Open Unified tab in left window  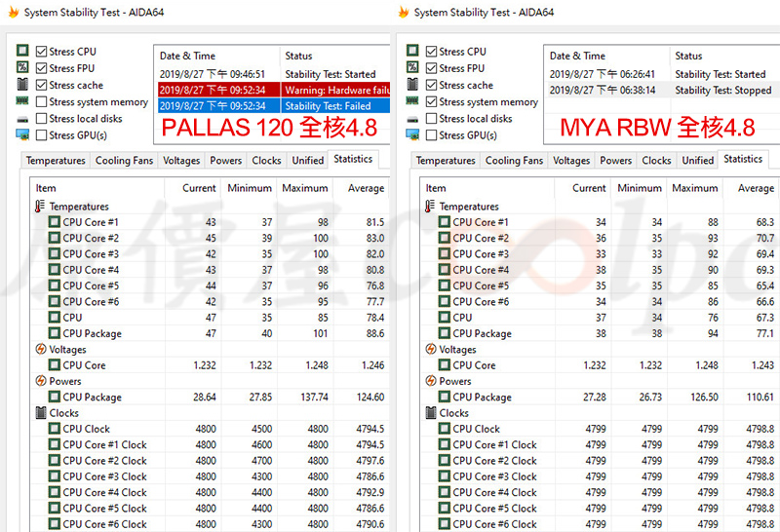[x=308, y=161]
